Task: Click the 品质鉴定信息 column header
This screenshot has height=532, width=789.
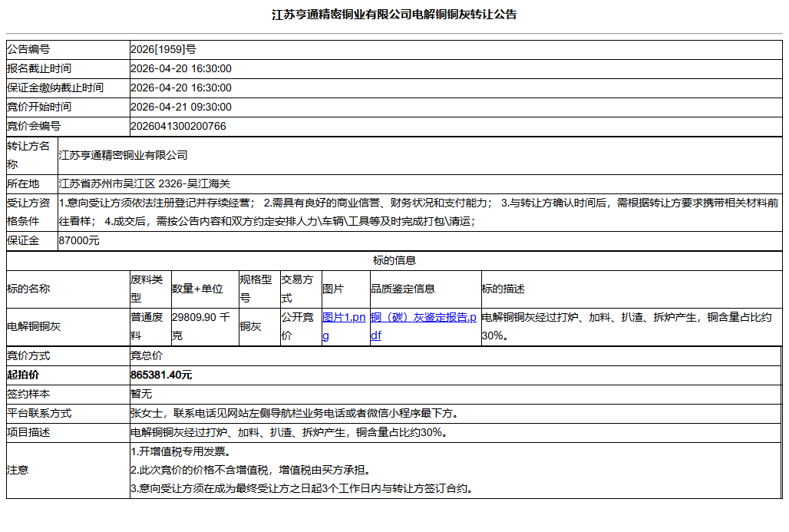Action: click(402, 289)
